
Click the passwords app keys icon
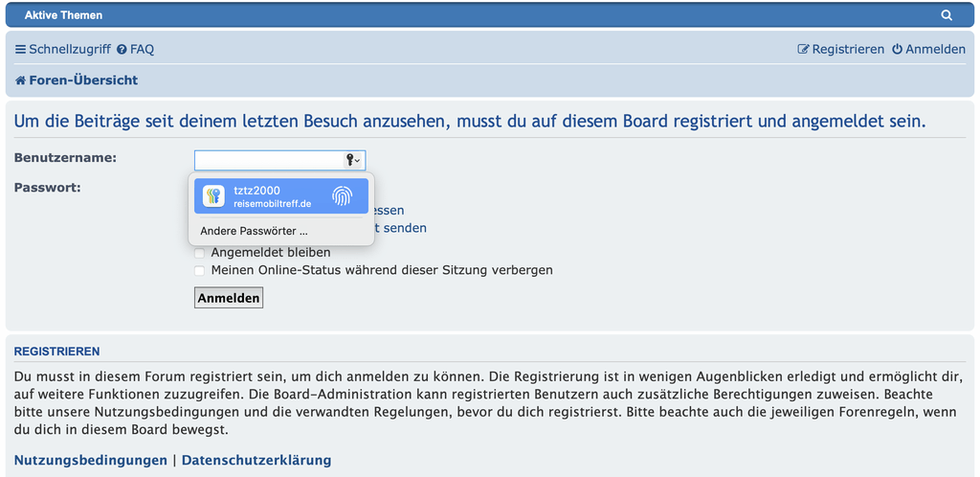point(213,196)
